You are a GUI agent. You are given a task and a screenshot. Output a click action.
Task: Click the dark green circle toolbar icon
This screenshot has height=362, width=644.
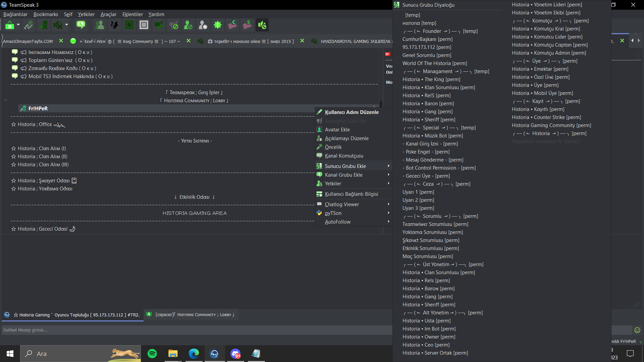(129, 25)
